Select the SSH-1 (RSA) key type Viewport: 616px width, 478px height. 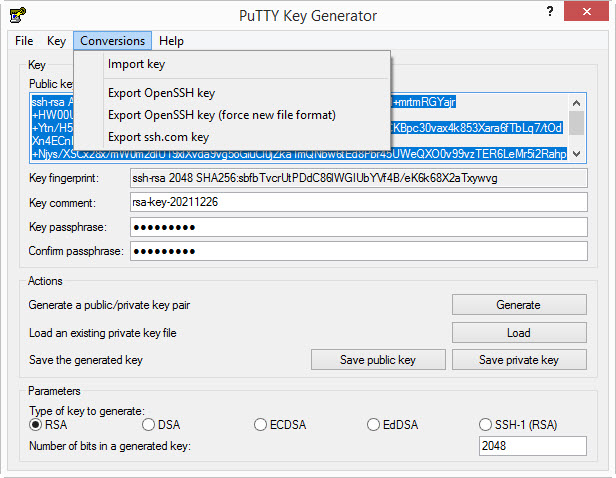tap(518, 425)
